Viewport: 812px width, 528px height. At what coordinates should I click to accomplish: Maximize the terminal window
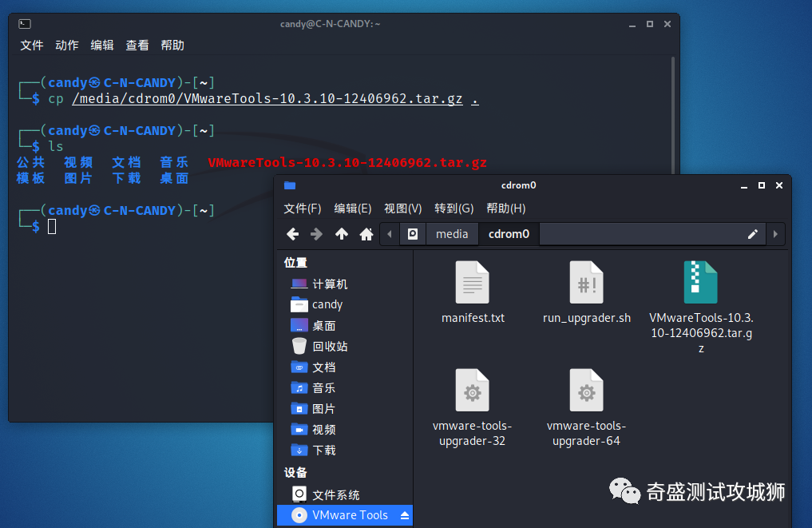(x=650, y=24)
